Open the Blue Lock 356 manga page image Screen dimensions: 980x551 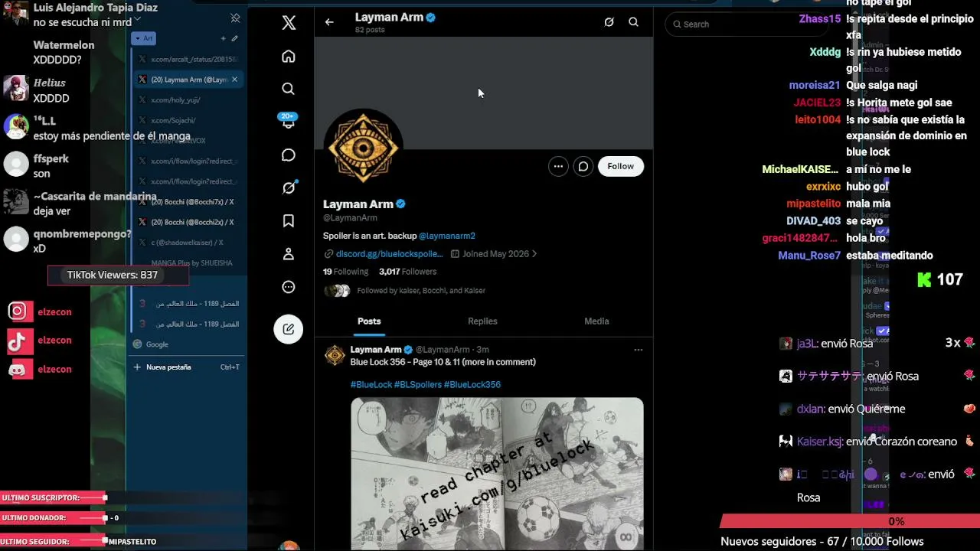coord(497,474)
